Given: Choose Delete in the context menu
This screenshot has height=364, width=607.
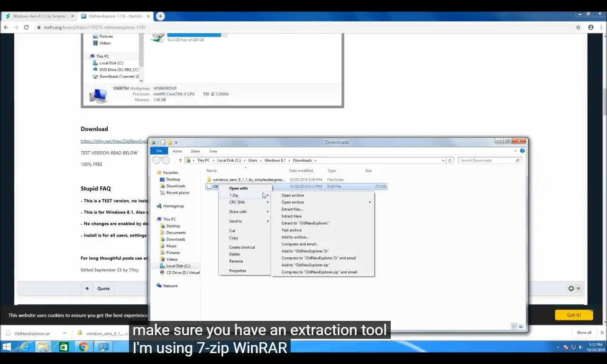Looking at the screenshot, I should [235, 254].
